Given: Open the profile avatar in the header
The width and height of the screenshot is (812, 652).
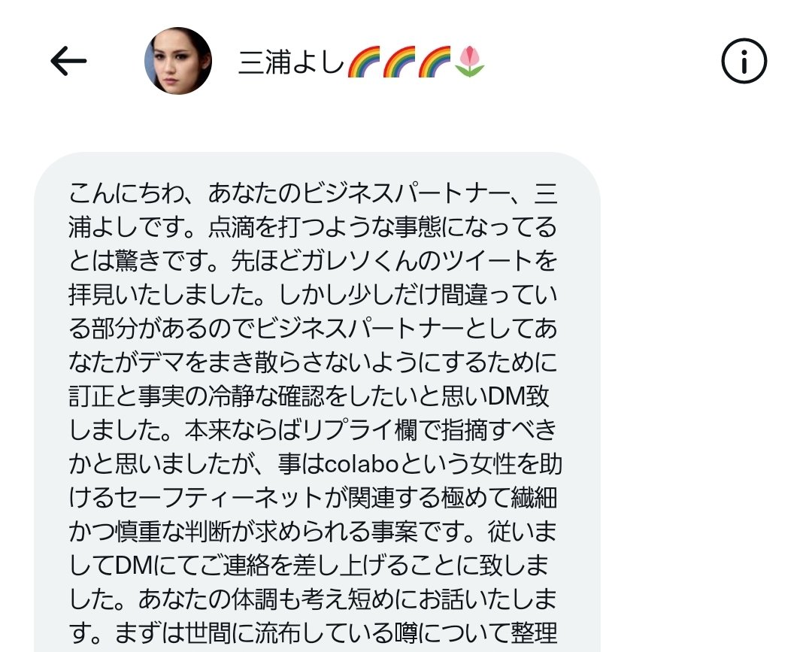Looking at the screenshot, I should click(x=177, y=62).
